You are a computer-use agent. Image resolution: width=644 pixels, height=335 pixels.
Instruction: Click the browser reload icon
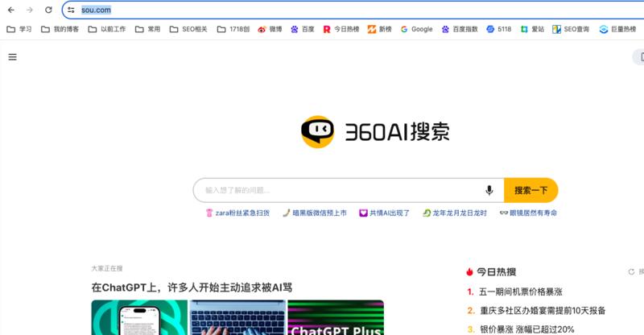point(48,10)
